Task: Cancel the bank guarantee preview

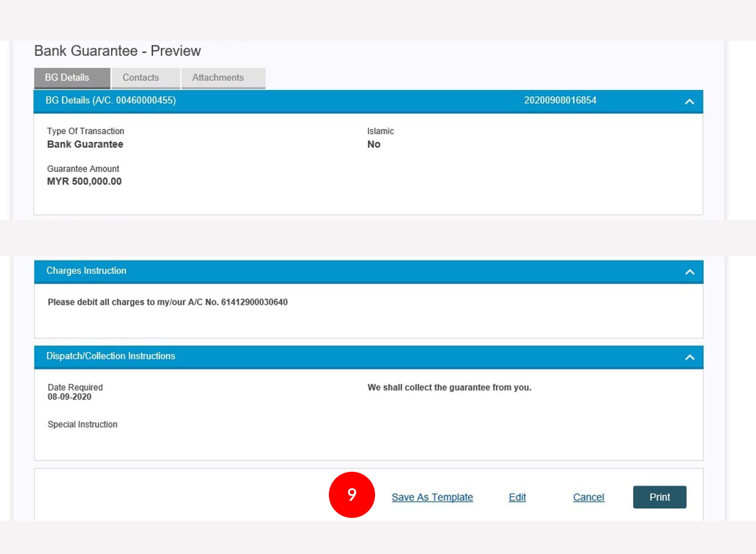Action: point(588,497)
